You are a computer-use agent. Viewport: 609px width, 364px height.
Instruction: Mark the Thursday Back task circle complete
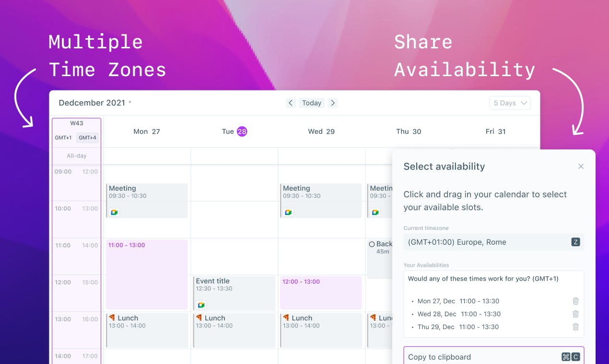(372, 244)
